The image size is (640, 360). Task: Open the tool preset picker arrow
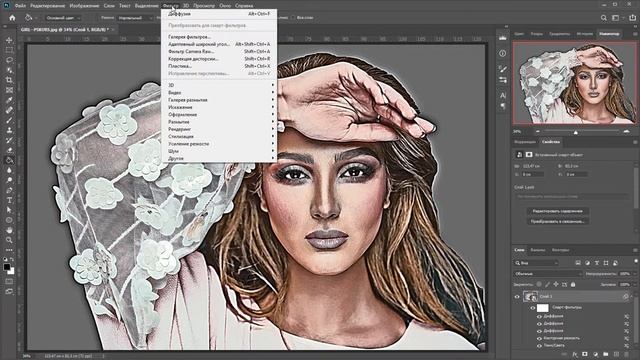(36, 18)
